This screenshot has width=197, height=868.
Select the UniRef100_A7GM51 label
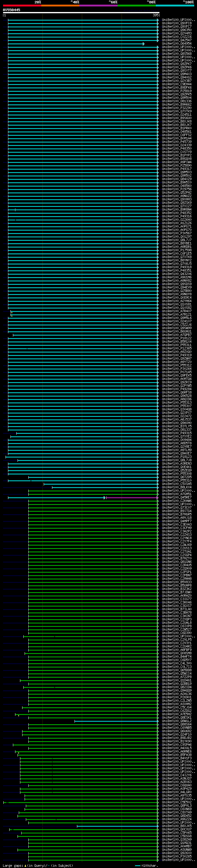tap(177, 494)
